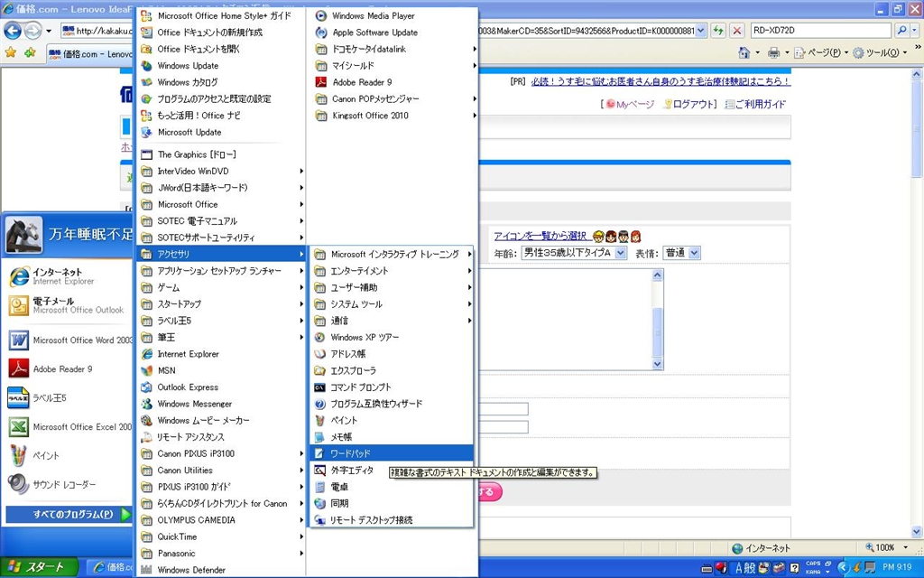Expand the アクセサリ submenu

pos(222,254)
